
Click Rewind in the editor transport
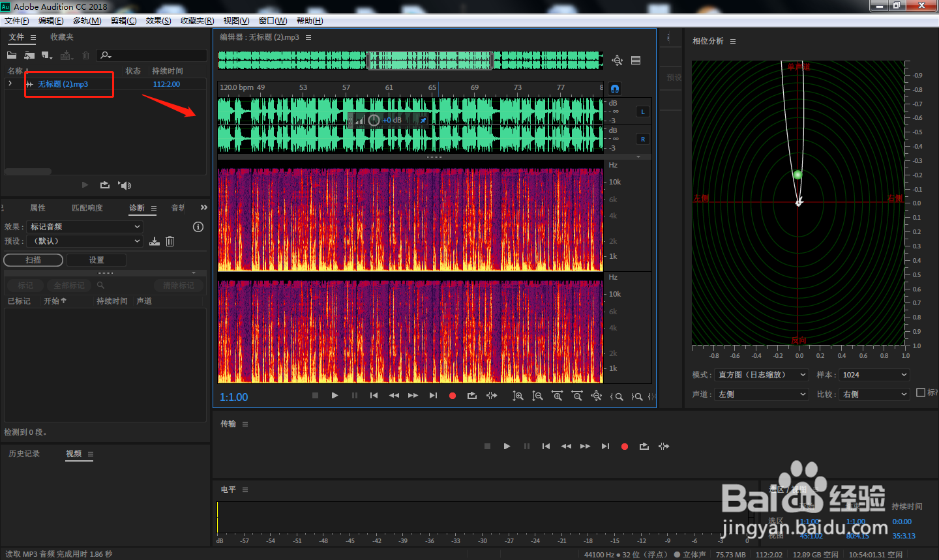click(x=394, y=396)
